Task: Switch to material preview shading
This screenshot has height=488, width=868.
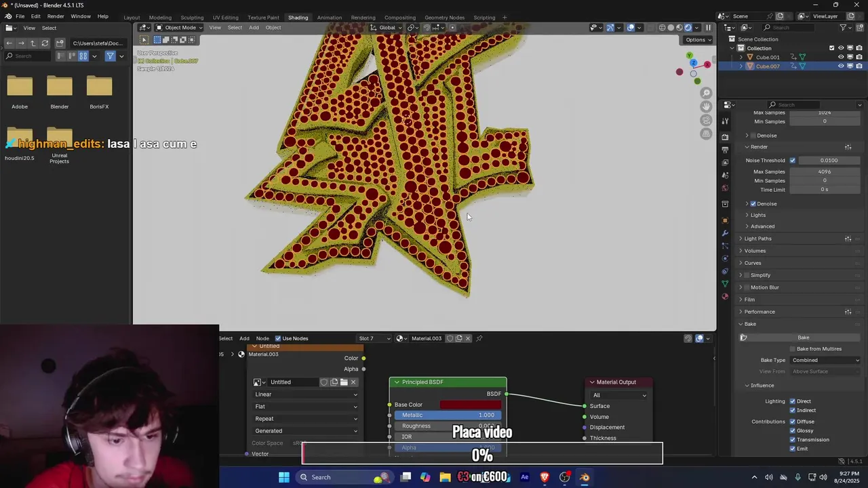Action: point(679,28)
